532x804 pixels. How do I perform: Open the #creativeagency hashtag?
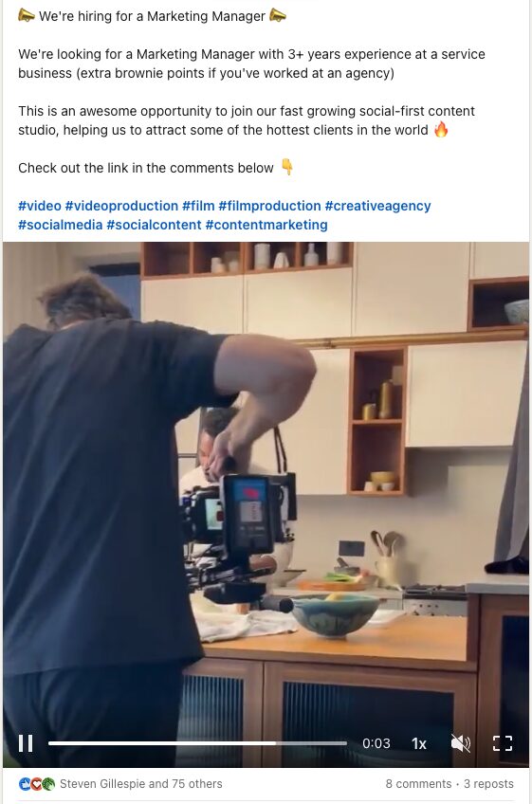(378, 206)
